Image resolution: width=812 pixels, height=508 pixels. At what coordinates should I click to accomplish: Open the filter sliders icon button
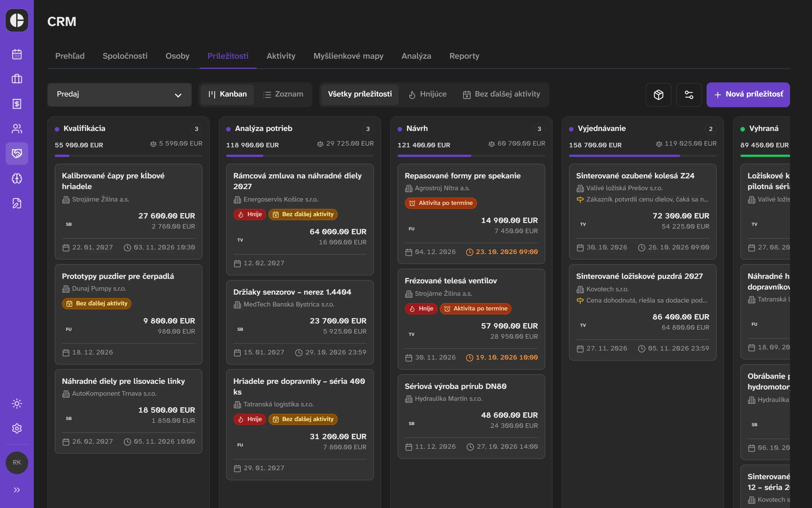tap(689, 95)
